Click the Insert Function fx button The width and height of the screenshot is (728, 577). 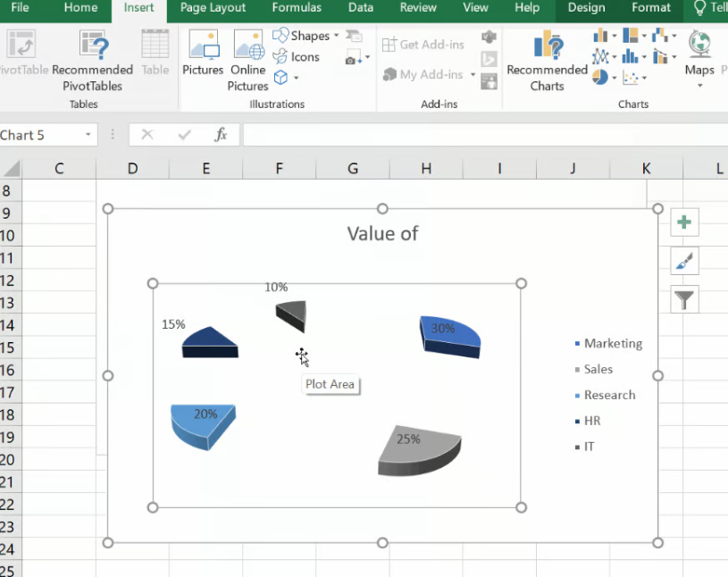(x=221, y=135)
